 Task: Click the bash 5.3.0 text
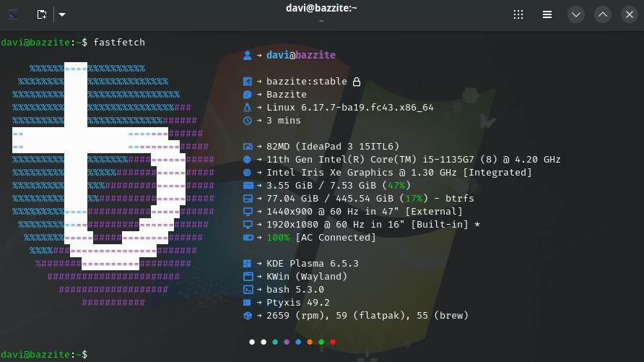(x=295, y=290)
